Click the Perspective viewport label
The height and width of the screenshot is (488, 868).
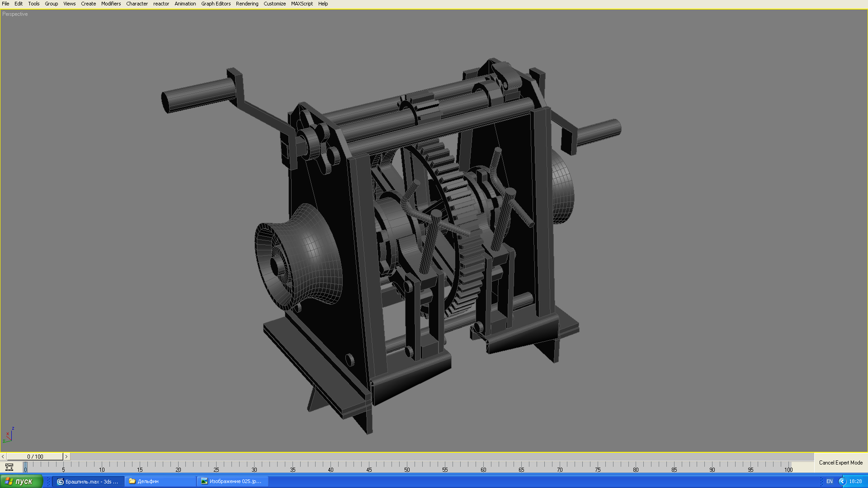15,14
